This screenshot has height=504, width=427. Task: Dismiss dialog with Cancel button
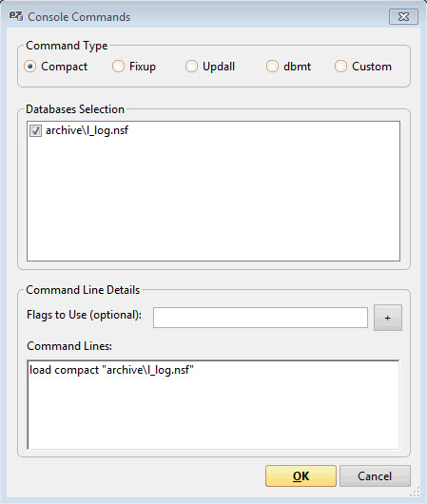(x=375, y=476)
